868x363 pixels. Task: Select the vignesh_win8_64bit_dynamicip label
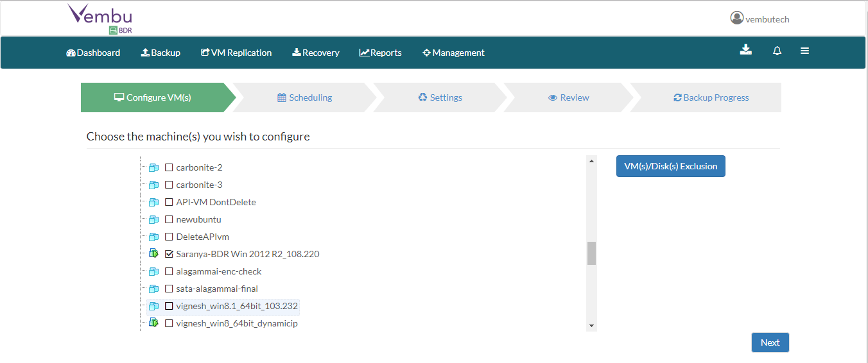(x=237, y=323)
